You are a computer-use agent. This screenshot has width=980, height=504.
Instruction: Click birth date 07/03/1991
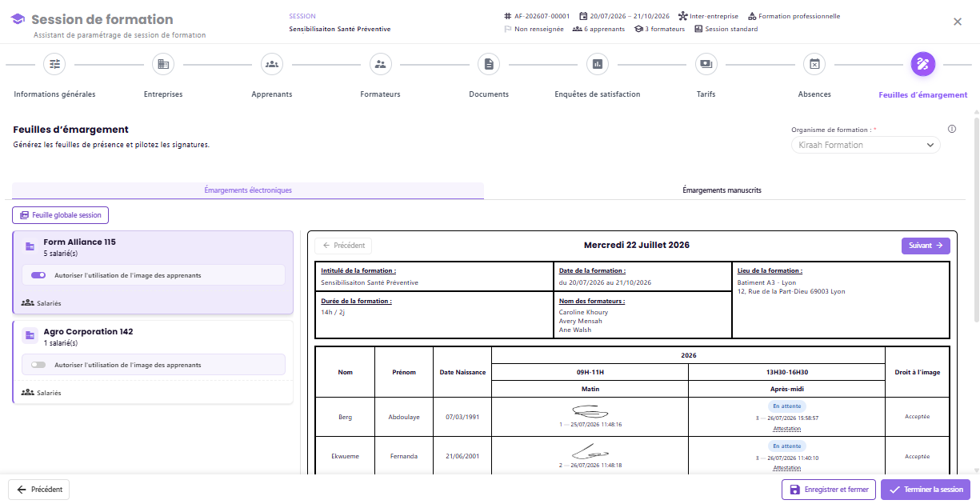(x=462, y=417)
